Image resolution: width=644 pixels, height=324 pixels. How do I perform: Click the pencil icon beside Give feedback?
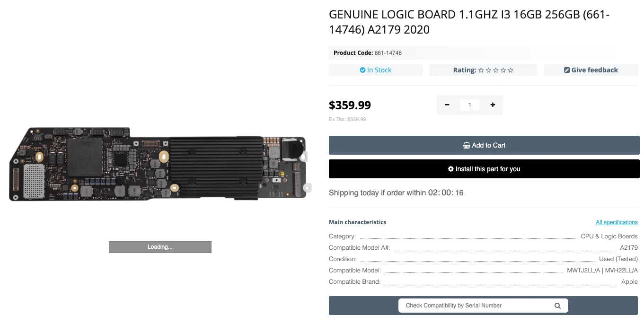pyautogui.click(x=567, y=70)
